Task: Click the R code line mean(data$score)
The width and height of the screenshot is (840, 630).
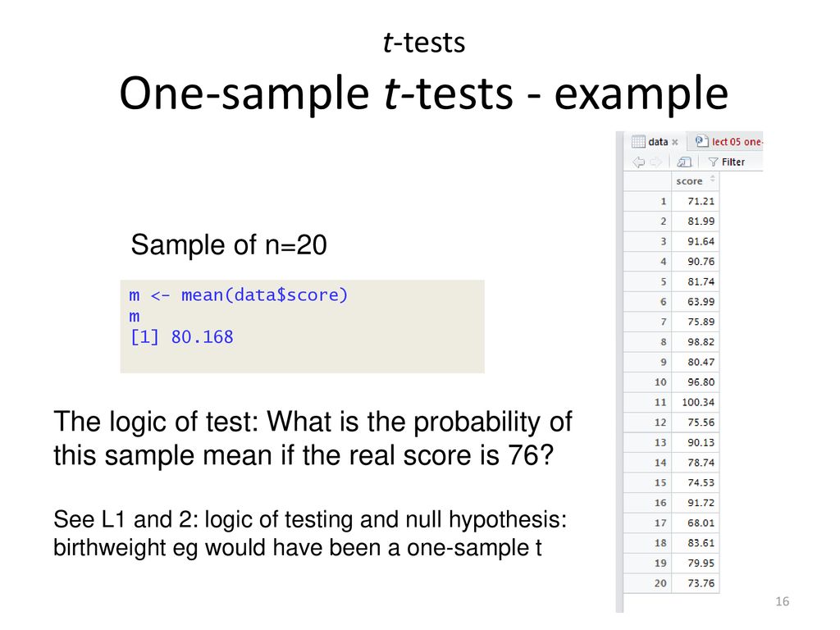Action: [x=239, y=294]
